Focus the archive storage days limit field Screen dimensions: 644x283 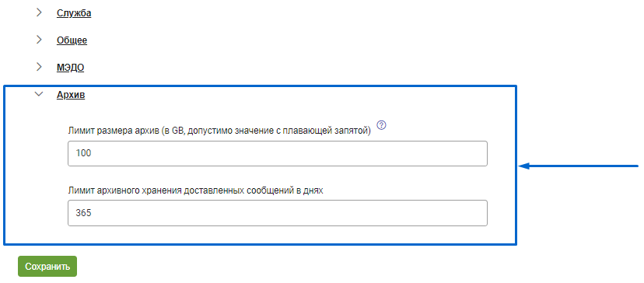[x=278, y=213]
